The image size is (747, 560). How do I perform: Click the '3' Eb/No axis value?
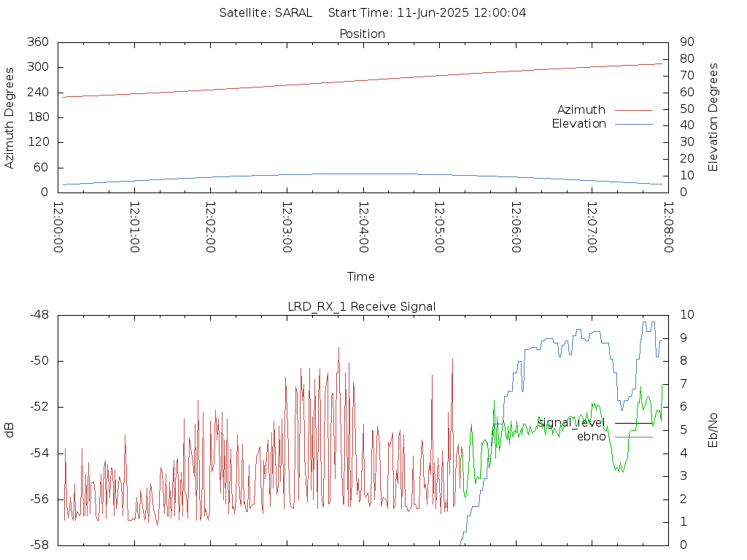683,476
